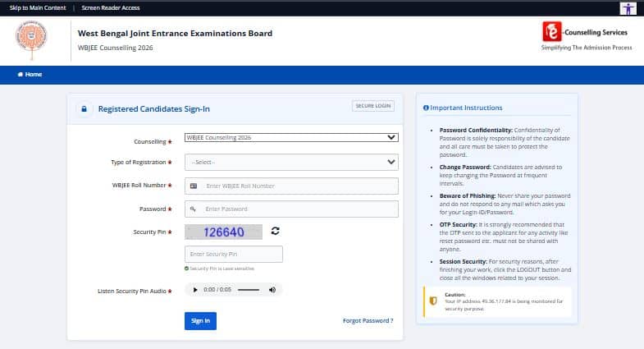
Task: Open the accessibility options icon
Action: click(x=628, y=8)
